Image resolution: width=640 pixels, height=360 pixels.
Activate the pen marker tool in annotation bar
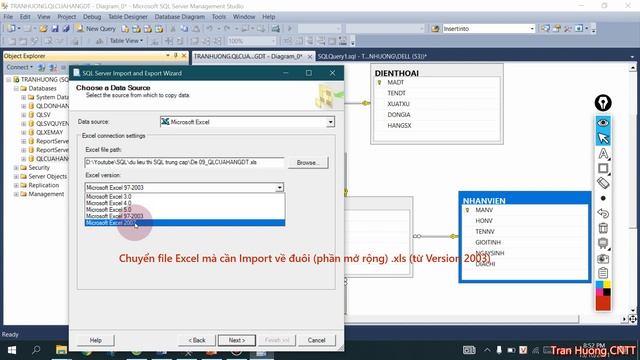click(x=603, y=103)
